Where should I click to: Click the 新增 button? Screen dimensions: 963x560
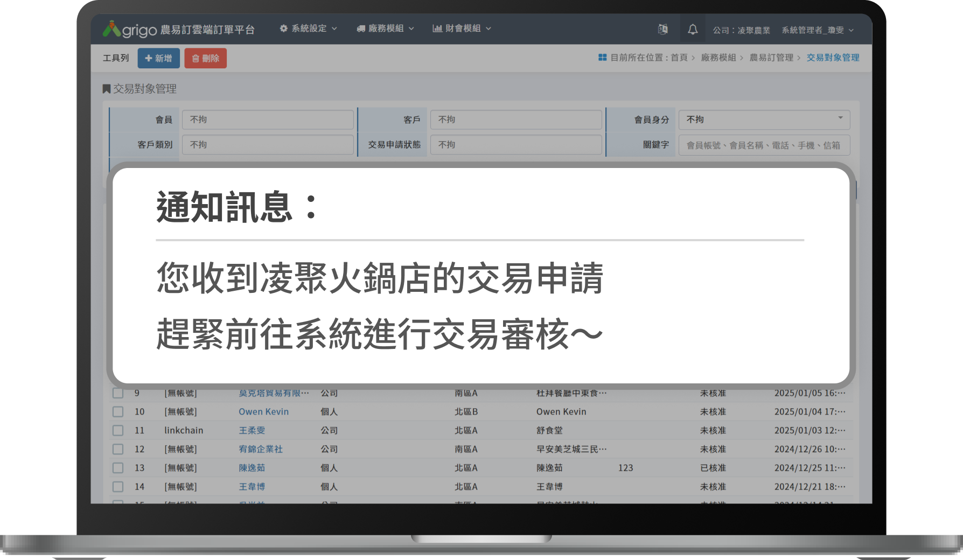tap(158, 58)
